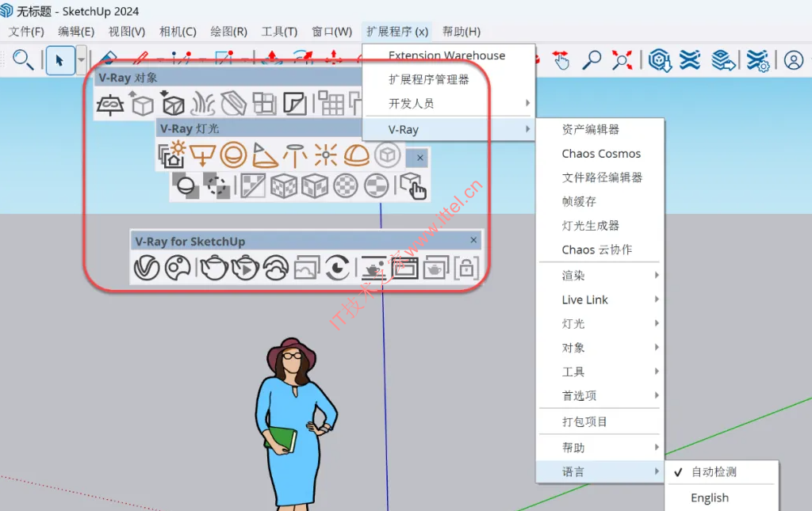This screenshot has width=812, height=511.
Task: Open the 窗口(W) menu
Action: point(331,32)
